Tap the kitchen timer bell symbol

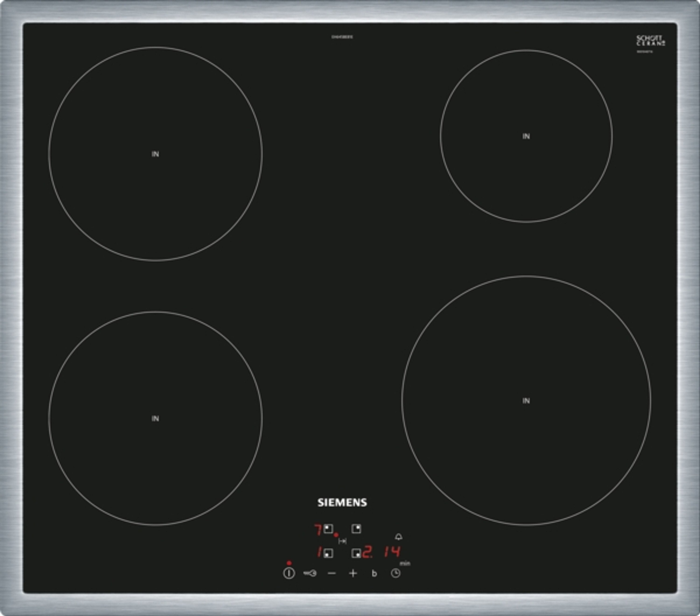pos(398,537)
